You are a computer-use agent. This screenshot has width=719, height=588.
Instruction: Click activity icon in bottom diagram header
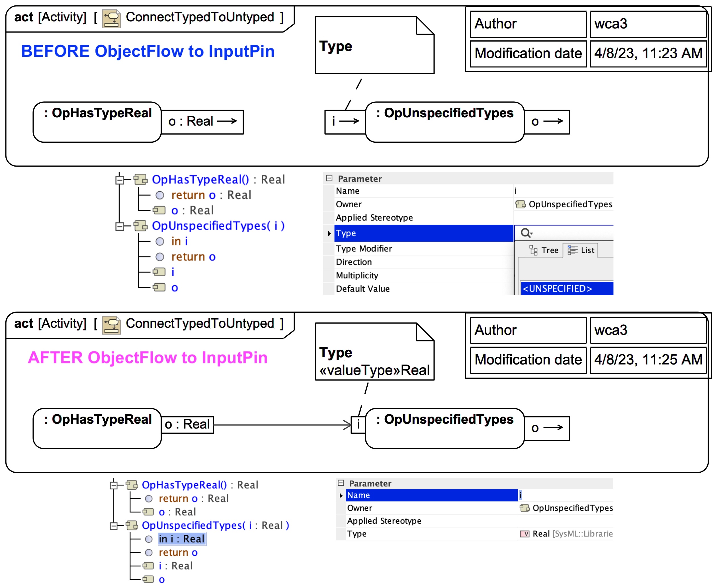pyautogui.click(x=111, y=325)
